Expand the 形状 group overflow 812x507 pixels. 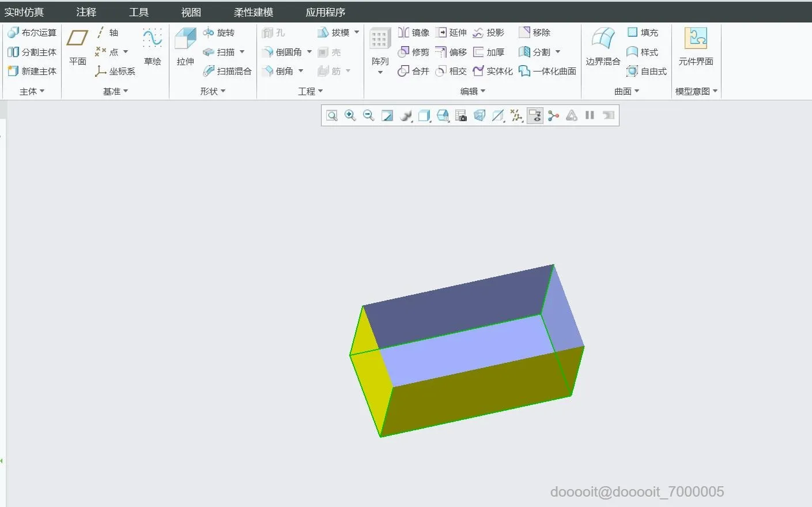tap(213, 91)
